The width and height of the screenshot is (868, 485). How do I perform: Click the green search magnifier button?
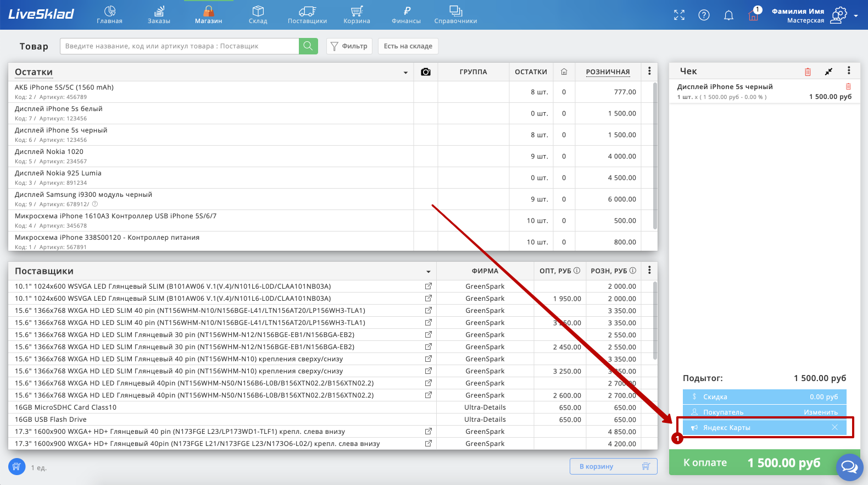click(308, 46)
